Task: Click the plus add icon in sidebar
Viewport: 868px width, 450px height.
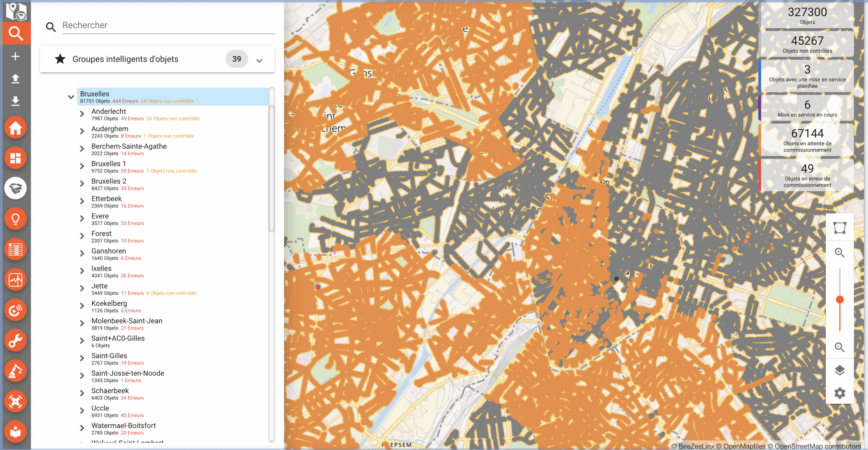Action: pyautogui.click(x=15, y=56)
